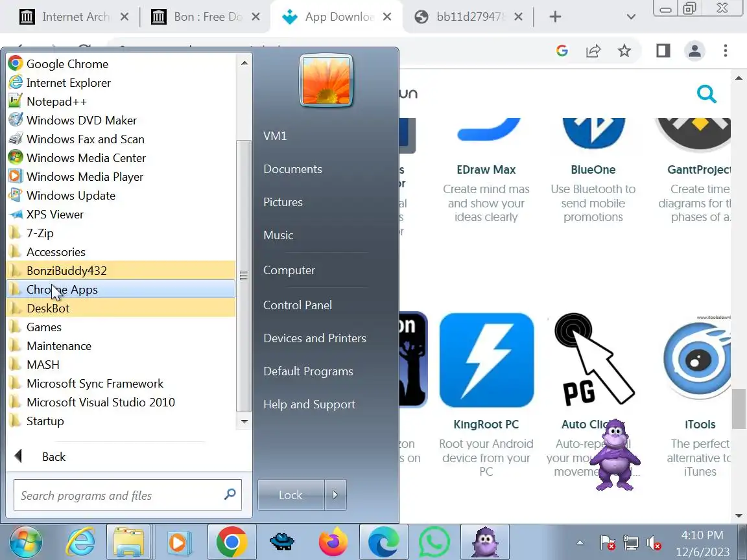Open the shutdown options arrow beside Lock

tap(335, 495)
